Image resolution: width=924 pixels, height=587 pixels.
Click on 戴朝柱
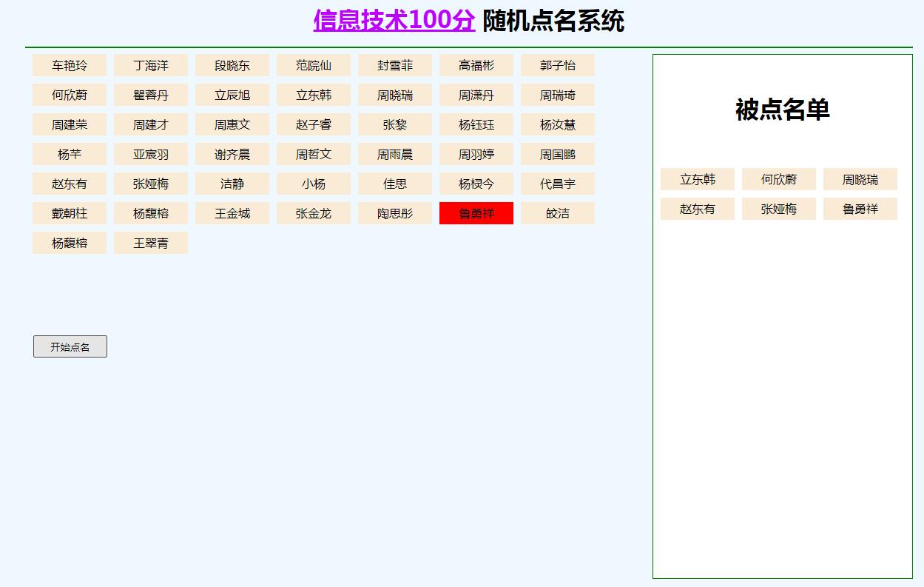[70, 213]
